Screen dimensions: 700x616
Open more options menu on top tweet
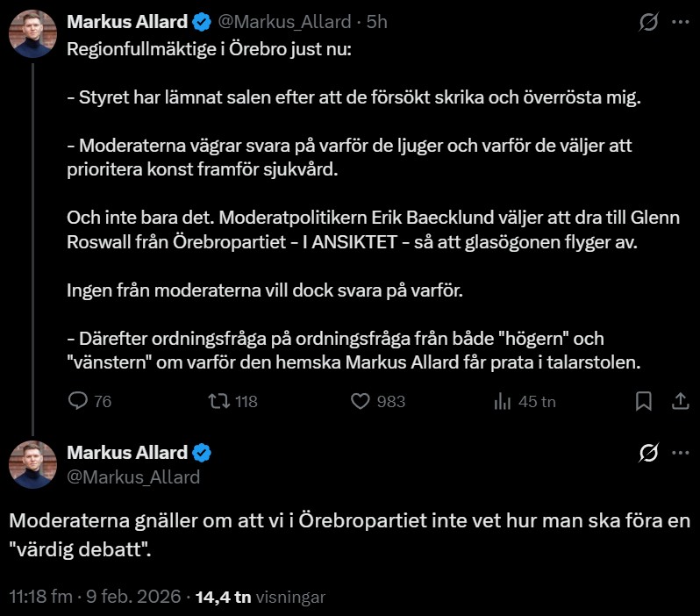680,22
